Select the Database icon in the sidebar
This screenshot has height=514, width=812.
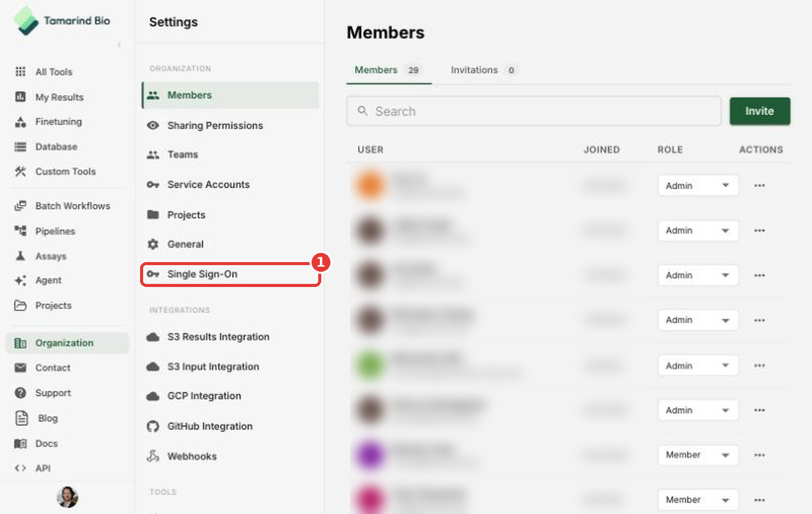coord(20,147)
